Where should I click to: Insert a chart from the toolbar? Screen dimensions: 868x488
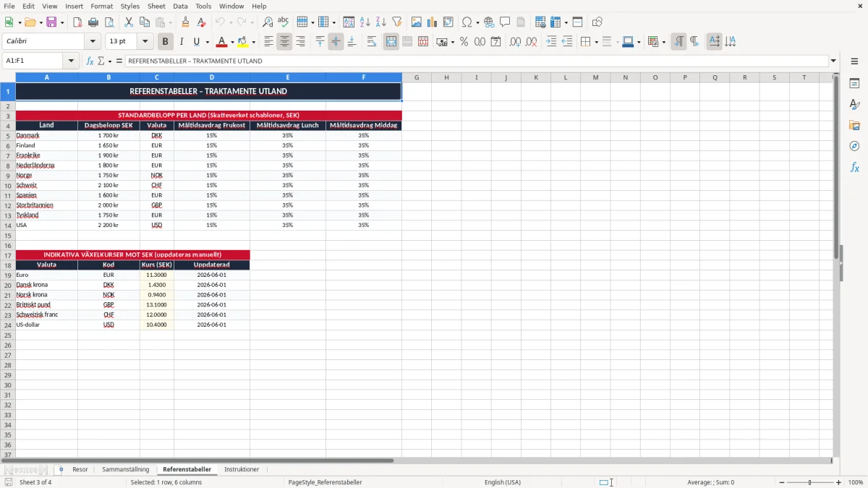[x=433, y=22]
